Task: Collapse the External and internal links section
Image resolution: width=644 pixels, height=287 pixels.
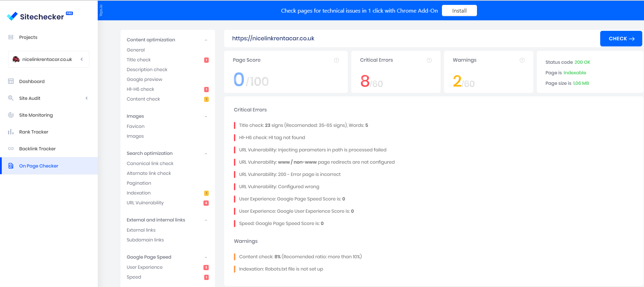Action: pos(206,220)
